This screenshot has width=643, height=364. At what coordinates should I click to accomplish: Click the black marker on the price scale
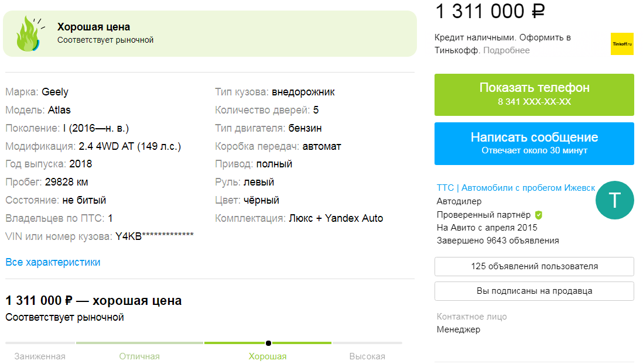[268, 343]
